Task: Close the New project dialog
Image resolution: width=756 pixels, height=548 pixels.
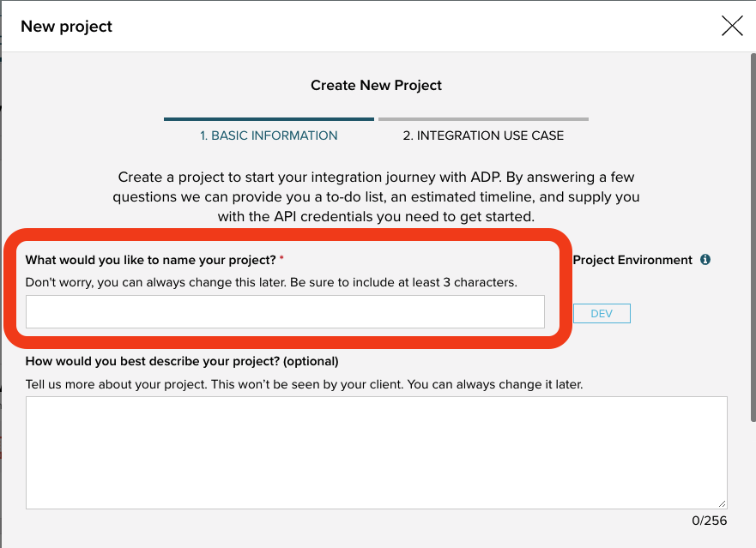Action: click(x=732, y=26)
